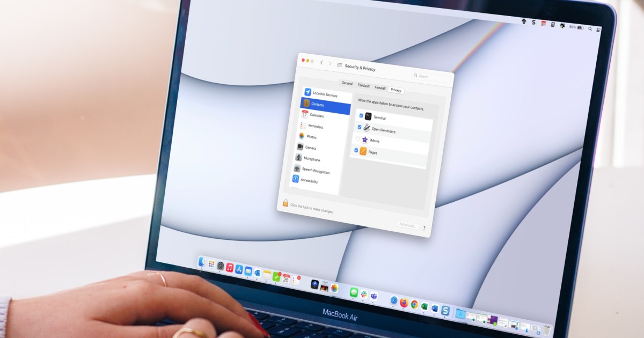Toggle the Pages contacts access checkbox
This screenshot has height=338, width=644.
(356, 151)
